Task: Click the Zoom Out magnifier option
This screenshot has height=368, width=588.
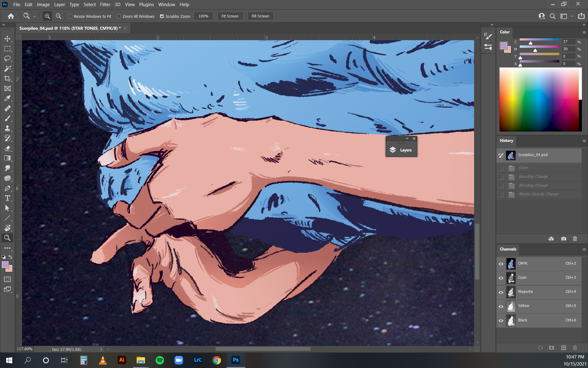Action: click(58, 16)
